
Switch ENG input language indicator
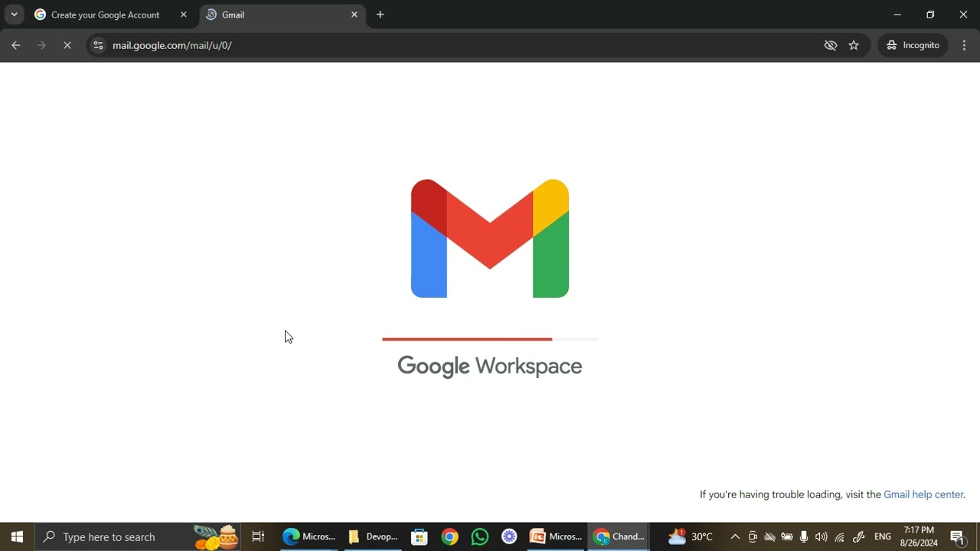[883, 536]
